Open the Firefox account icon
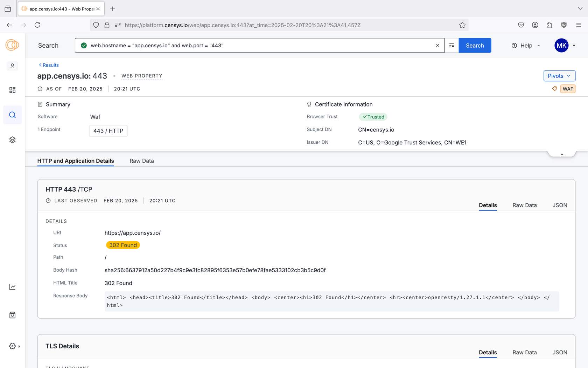This screenshot has width=588, height=368. coord(535,25)
